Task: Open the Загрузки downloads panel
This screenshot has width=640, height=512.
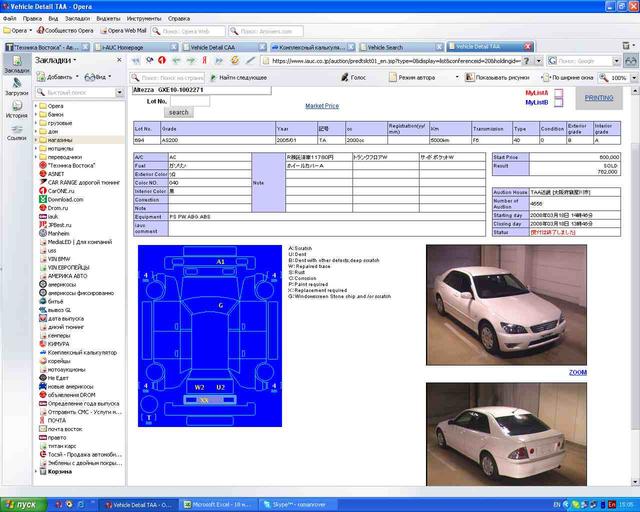Action: click(x=17, y=86)
